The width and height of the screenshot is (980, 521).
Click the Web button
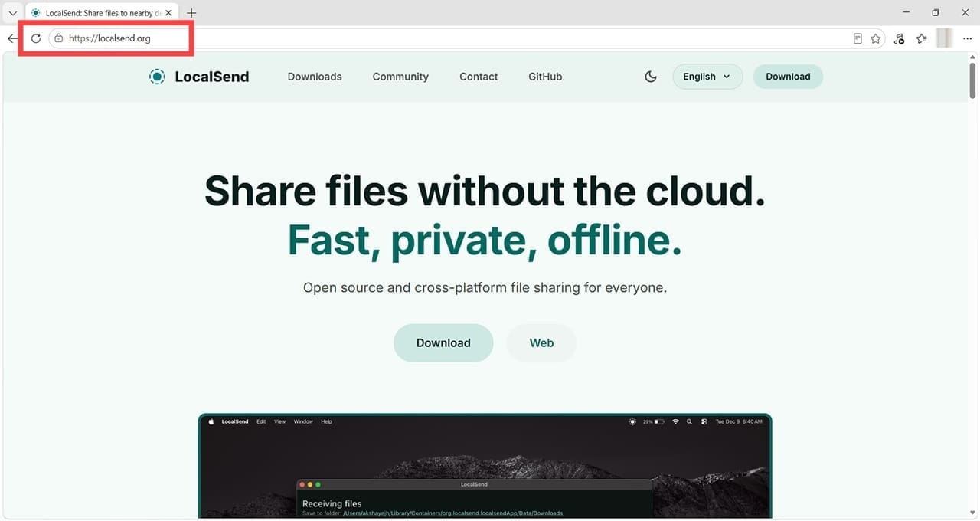[541, 343]
